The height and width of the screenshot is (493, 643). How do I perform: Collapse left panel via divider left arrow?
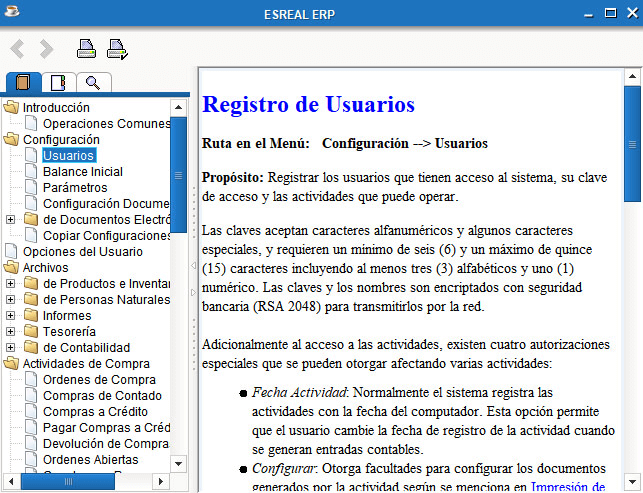[194, 265]
